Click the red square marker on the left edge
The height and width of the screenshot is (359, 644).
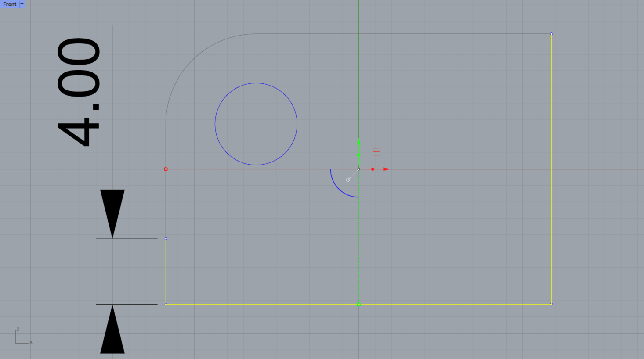tap(166, 169)
